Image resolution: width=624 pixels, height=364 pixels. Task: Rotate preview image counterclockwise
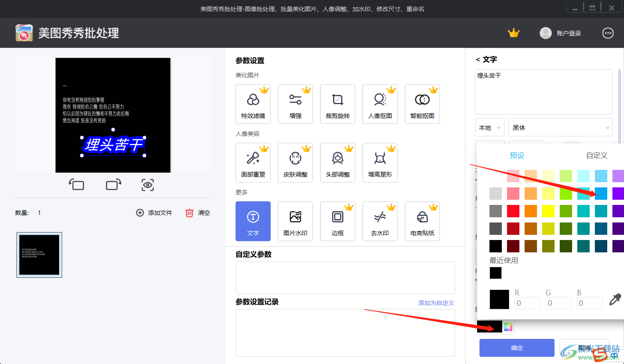coord(76,185)
